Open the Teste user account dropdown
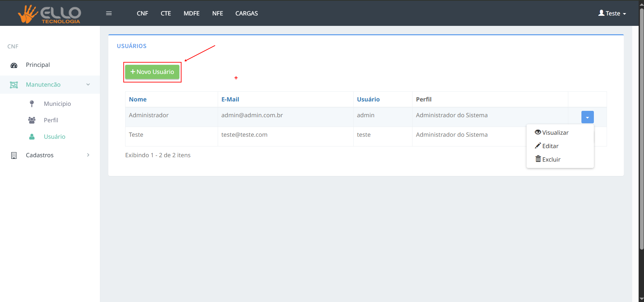The image size is (644, 302). point(612,13)
